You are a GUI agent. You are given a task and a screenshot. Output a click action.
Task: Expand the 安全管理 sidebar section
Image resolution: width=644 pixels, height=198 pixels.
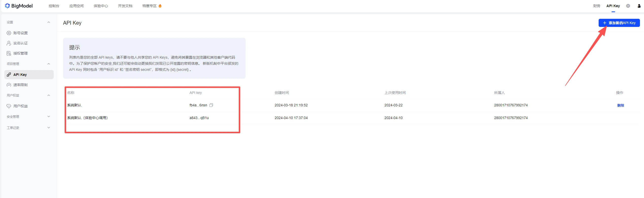49,117
